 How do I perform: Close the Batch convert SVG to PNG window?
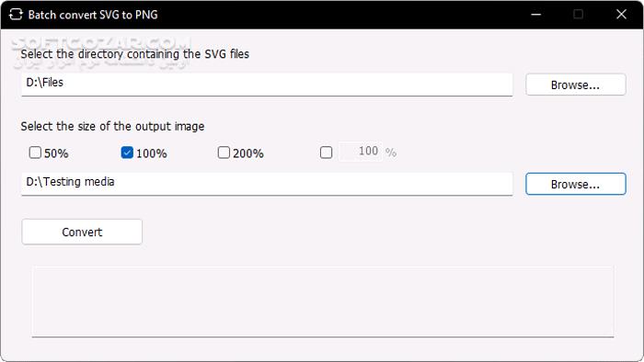tap(621, 15)
